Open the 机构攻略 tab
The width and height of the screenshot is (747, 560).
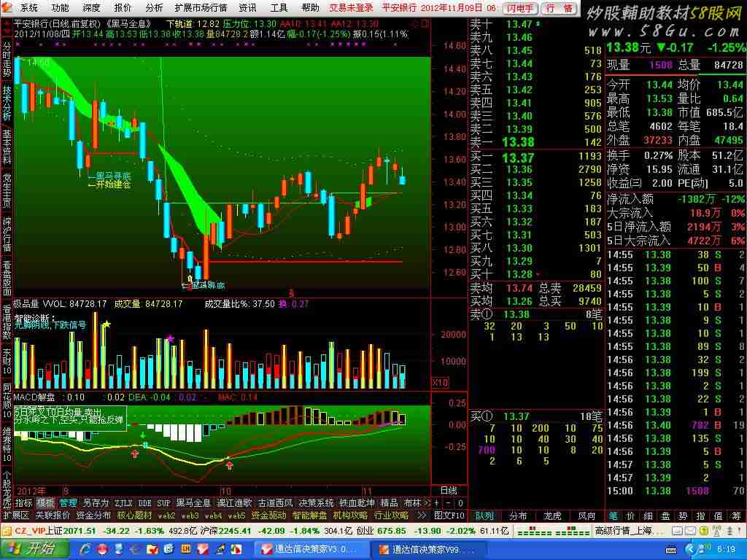tap(351, 516)
